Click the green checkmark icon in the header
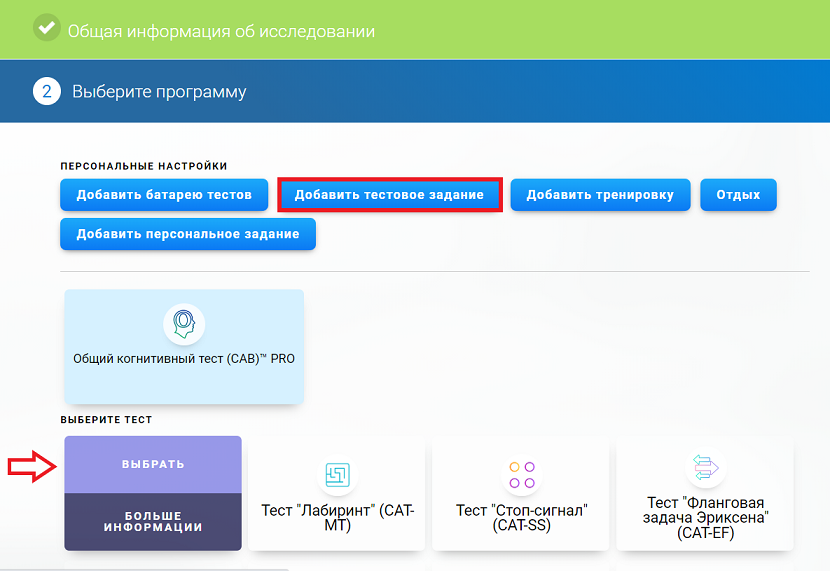This screenshot has height=571, width=830. coord(46,29)
